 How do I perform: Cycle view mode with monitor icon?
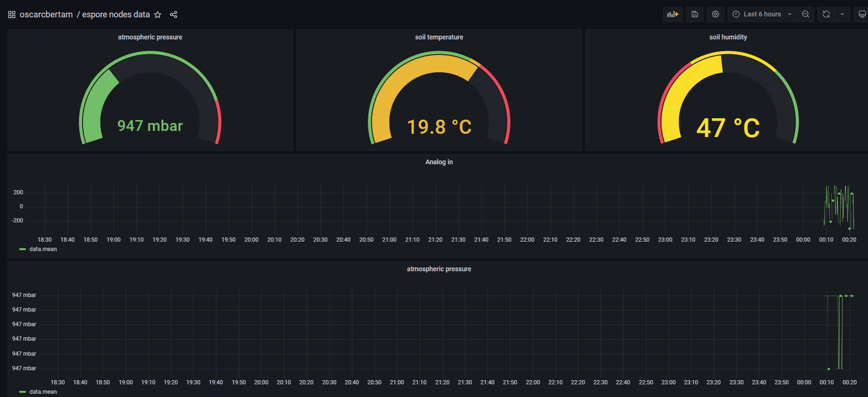pyautogui.click(x=862, y=14)
